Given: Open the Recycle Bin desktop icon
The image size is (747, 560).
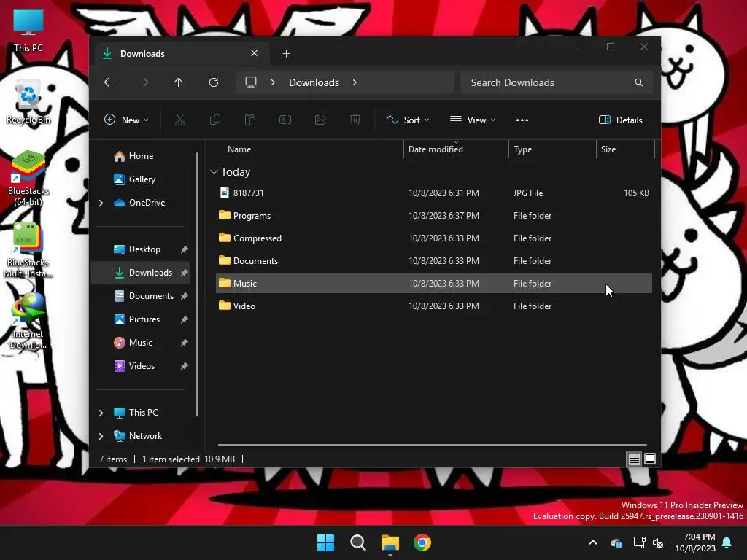Looking at the screenshot, I should click(28, 102).
